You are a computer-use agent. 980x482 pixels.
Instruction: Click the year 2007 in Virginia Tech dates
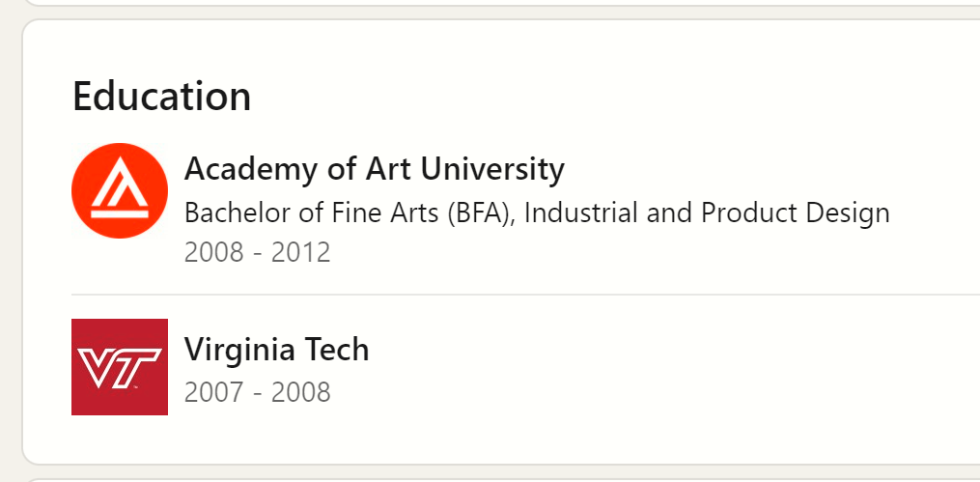coord(213,392)
